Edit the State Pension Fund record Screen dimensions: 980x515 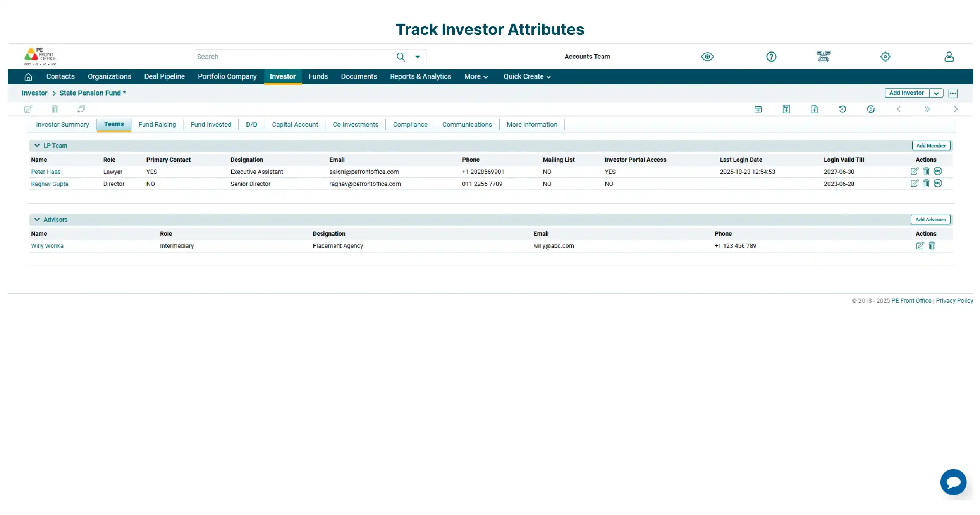point(28,109)
